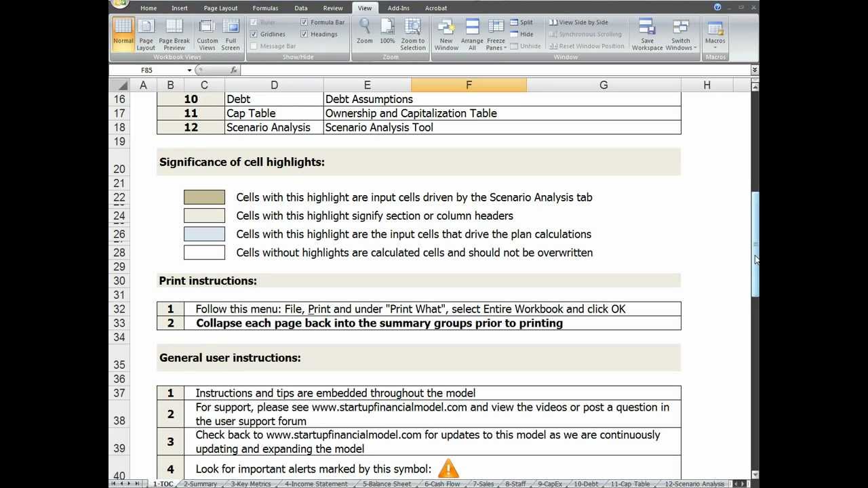This screenshot has width=868, height=488.
Task: Switch to 9-CapEx sheet tab
Action: coord(550,484)
